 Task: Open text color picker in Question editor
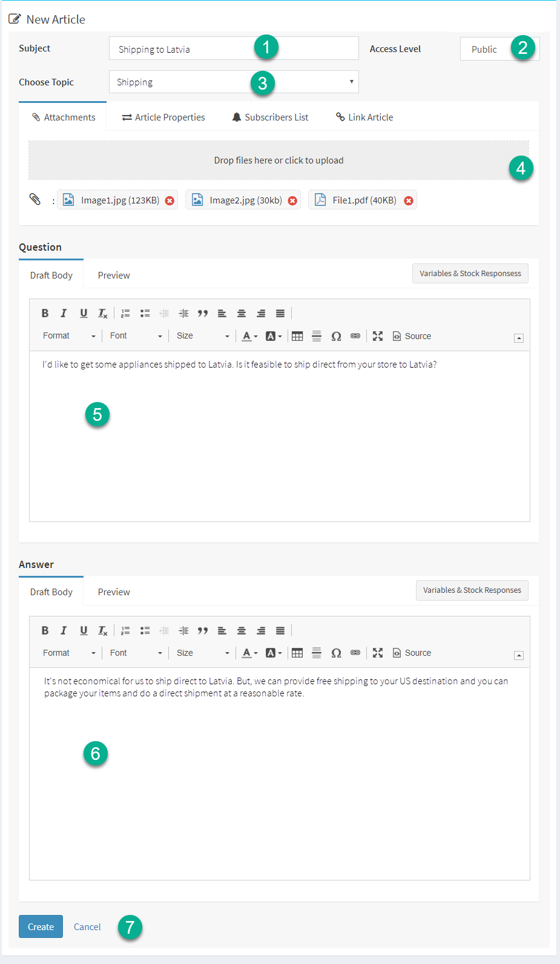click(x=249, y=336)
